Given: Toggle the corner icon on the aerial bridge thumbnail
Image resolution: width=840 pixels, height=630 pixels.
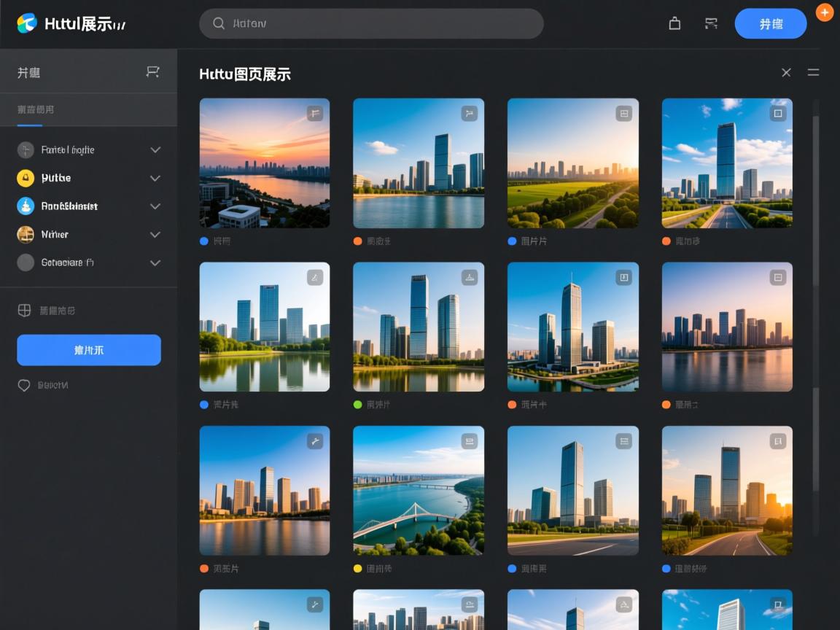Looking at the screenshot, I should [x=469, y=441].
